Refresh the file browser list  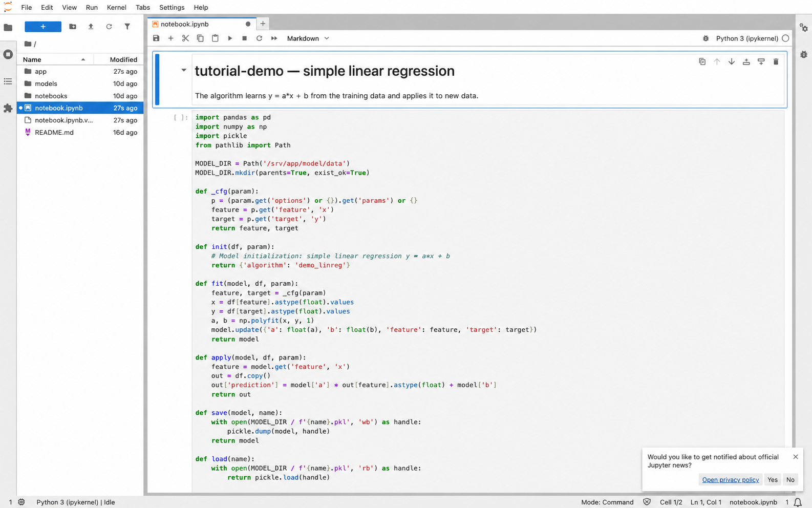(109, 27)
